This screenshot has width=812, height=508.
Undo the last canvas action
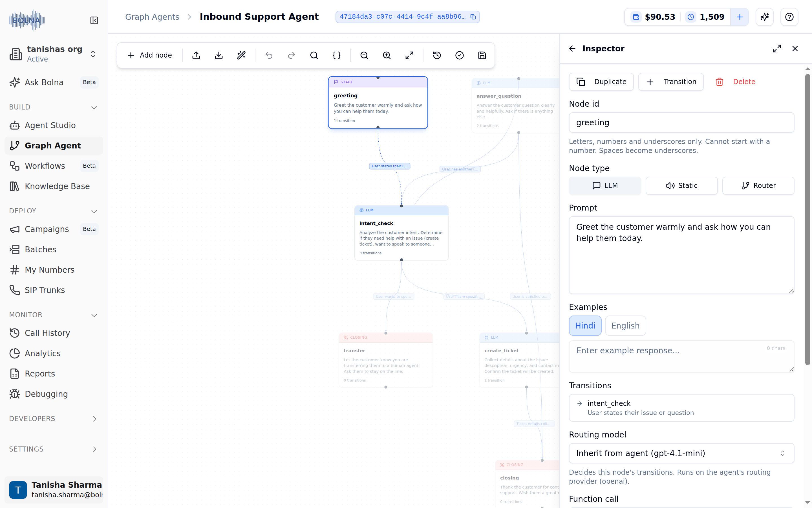(x=269, y=55)
